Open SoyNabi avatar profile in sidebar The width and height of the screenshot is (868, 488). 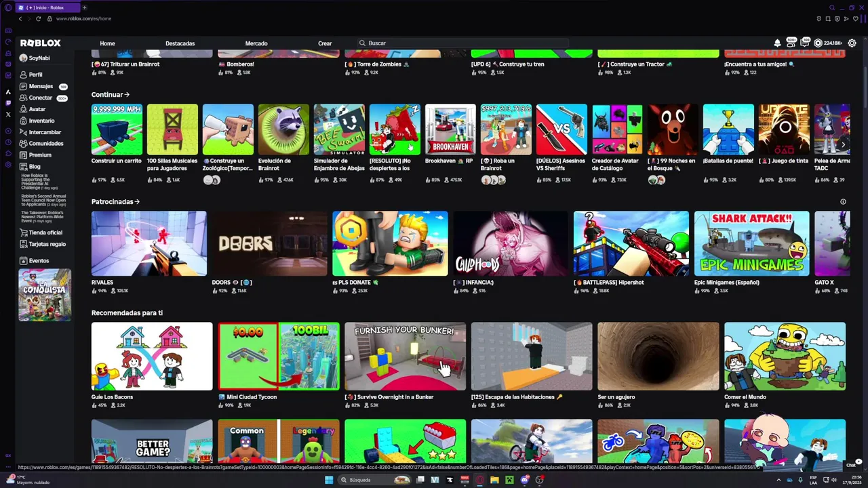[35, 58]
